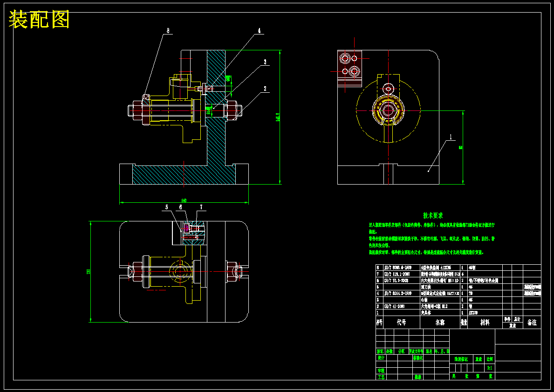Click the 更改文件号 label in revision table

pos(416,351)
